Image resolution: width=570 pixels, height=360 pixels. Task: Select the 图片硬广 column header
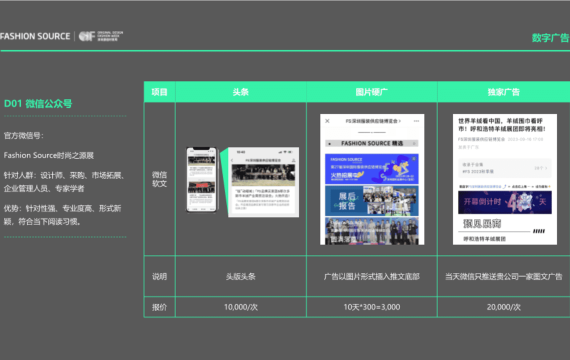coord(372,92)
